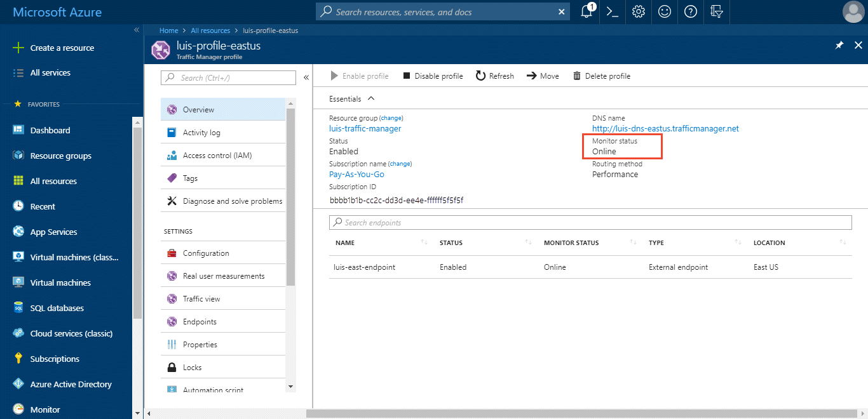Open the luis-dns-eastus.trafficmanager.net DNS link
868x419 pixels.
pyautogui.click(x=665, y=128)
